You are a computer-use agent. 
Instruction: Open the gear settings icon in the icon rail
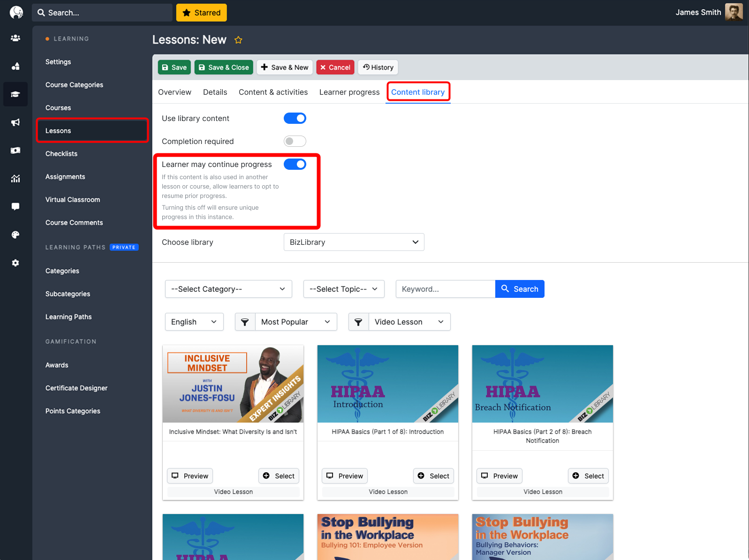point(15,263)
